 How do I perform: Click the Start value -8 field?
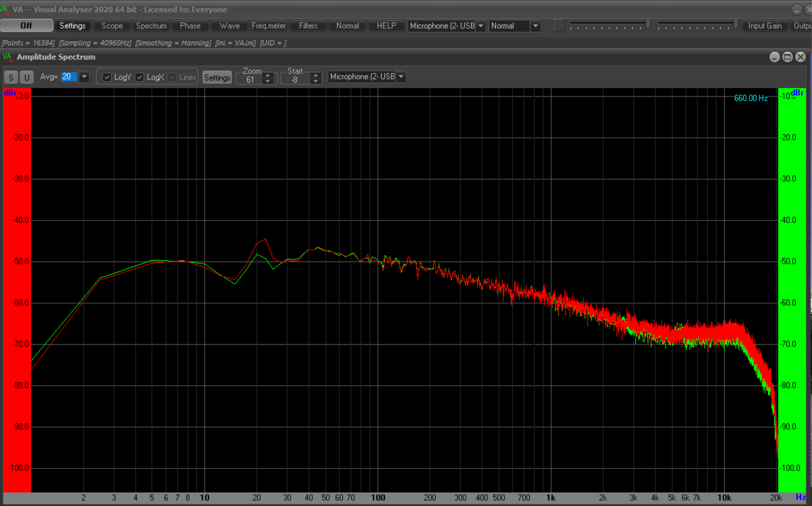pos(294,80)
